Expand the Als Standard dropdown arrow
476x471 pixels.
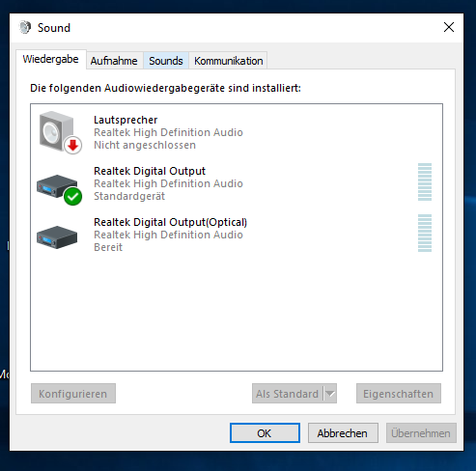click(330, 394)
